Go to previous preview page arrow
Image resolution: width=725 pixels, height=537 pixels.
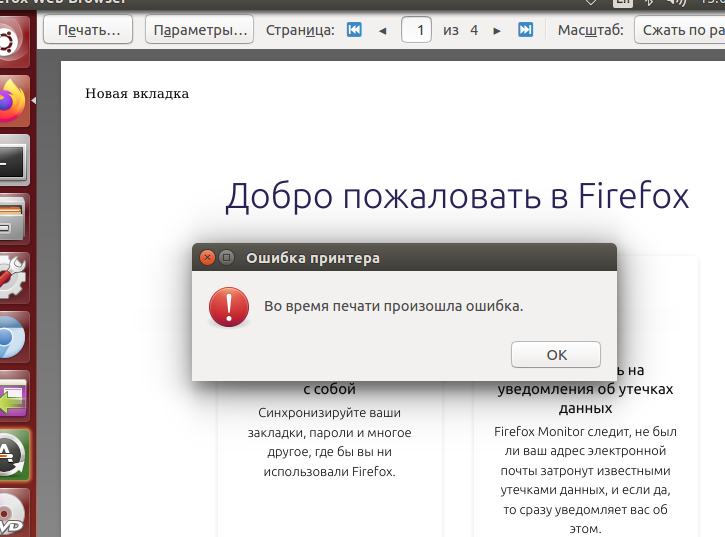pos(382,31)
